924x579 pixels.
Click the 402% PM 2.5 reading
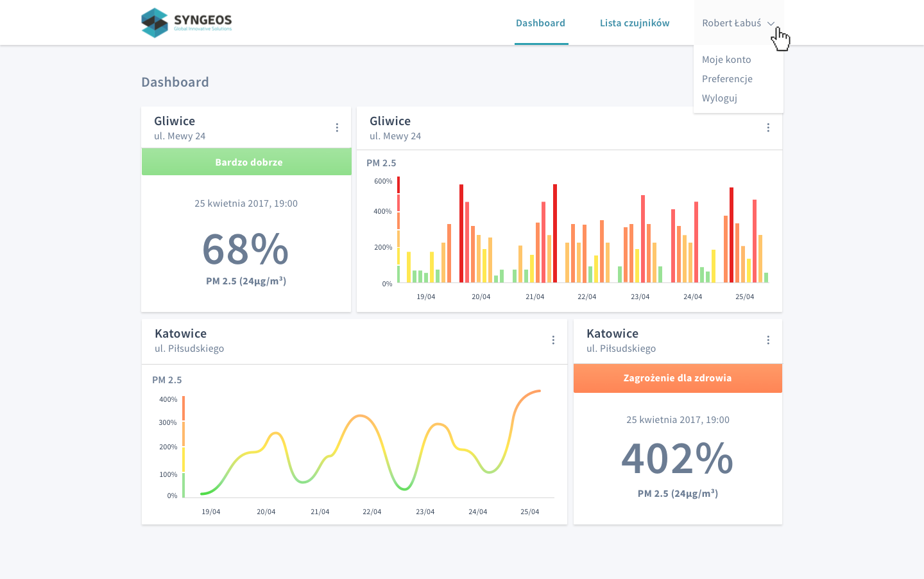click(678, 459)
